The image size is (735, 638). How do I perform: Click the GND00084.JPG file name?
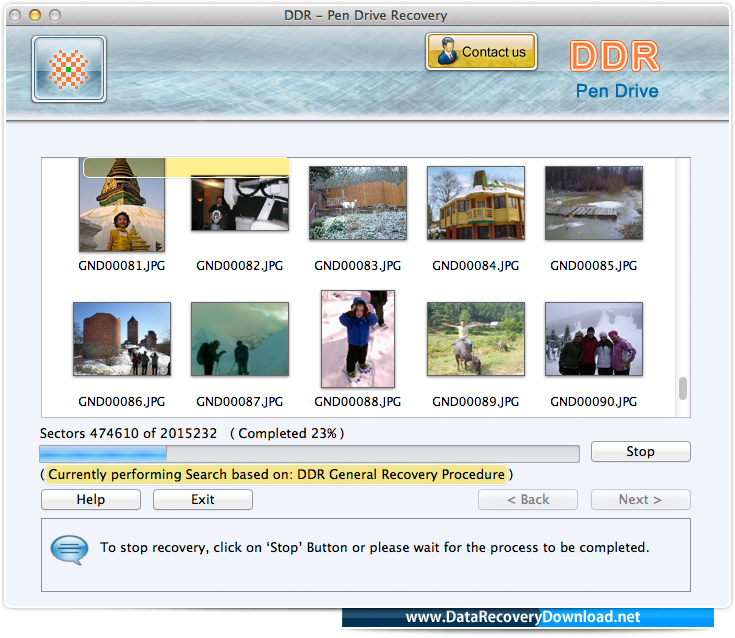pos(476,266)
